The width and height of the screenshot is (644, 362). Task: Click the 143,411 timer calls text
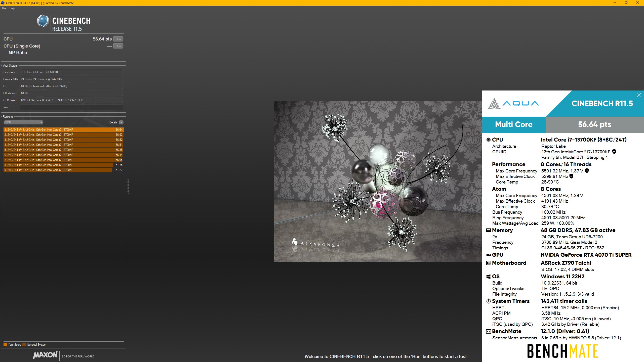564,301
